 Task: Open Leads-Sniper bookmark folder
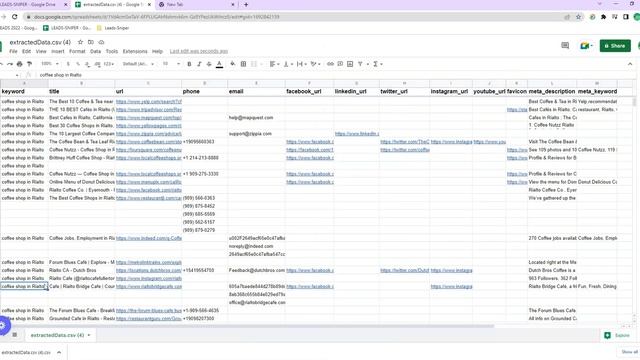click(x=113, y=28)
